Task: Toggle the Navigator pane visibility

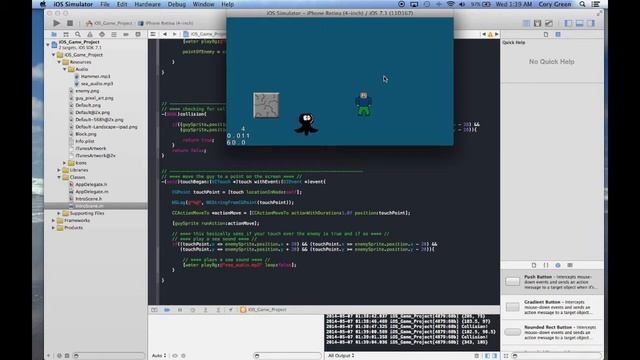Action: pos(568,23)
